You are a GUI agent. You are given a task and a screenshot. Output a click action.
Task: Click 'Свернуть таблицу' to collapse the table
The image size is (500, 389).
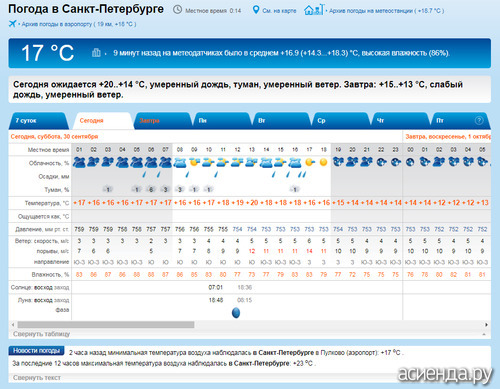click(41, 334)
